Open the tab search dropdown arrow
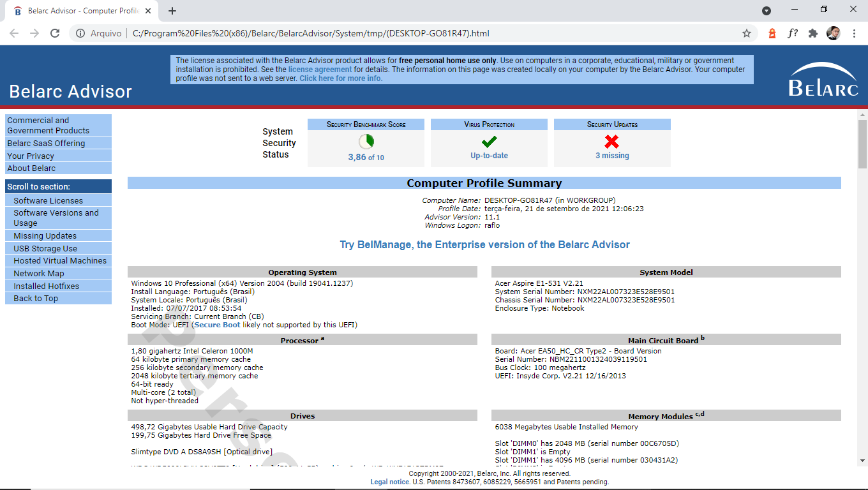Screen dimensions: 868x490 point(767,11)
